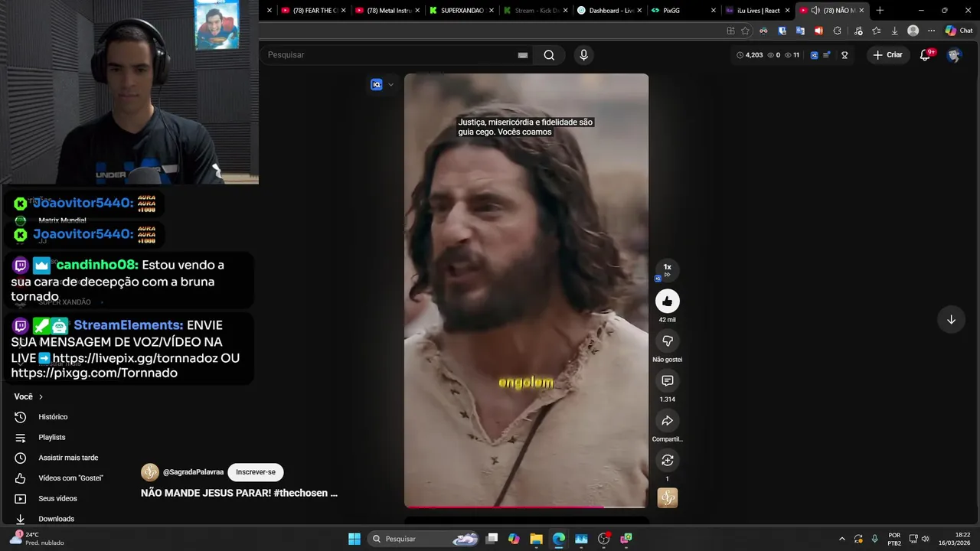Open the Windows Start menu
This screenshot has width=980, height=551.
pyautogui.click(x=354, y=539)
